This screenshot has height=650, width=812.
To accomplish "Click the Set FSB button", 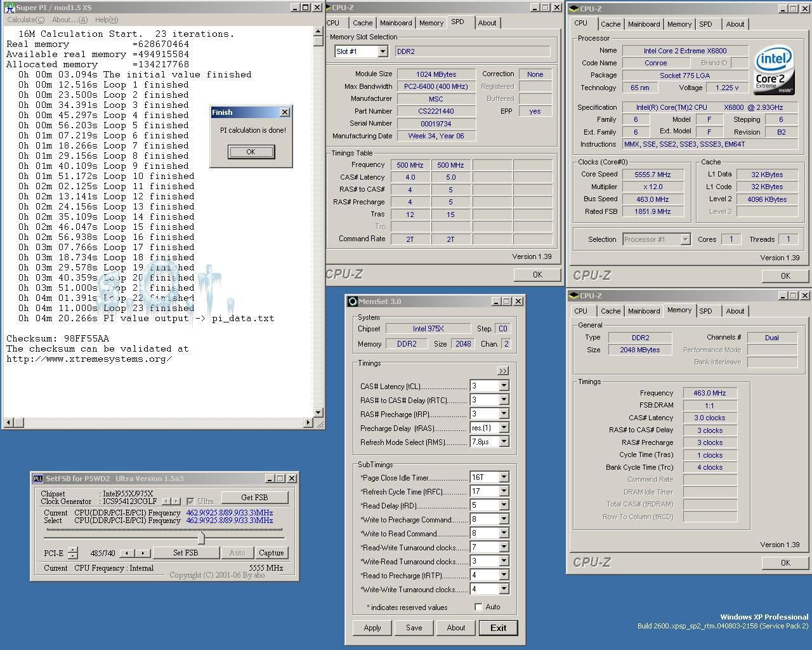I will [185, 553].
